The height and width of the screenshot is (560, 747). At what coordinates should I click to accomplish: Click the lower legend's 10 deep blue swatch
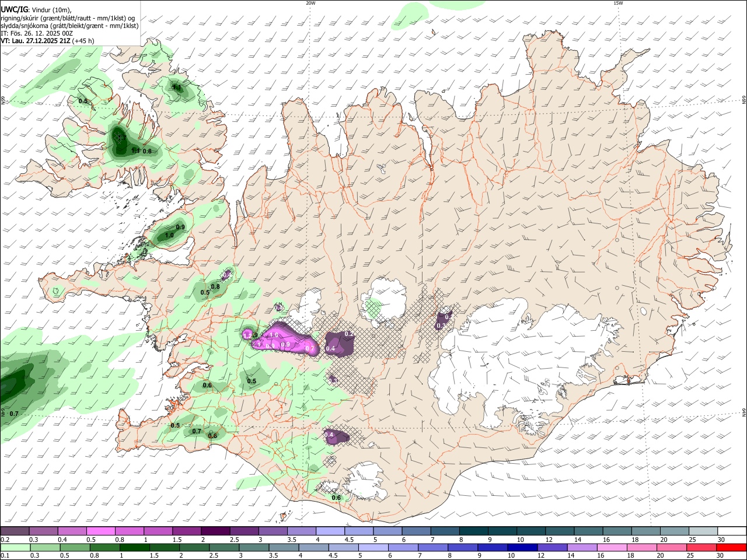click(522, 548)
